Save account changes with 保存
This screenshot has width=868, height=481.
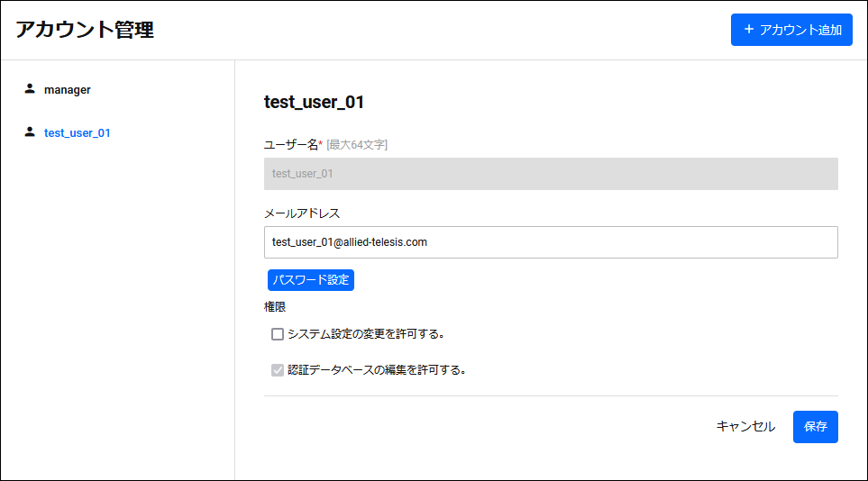816,427
